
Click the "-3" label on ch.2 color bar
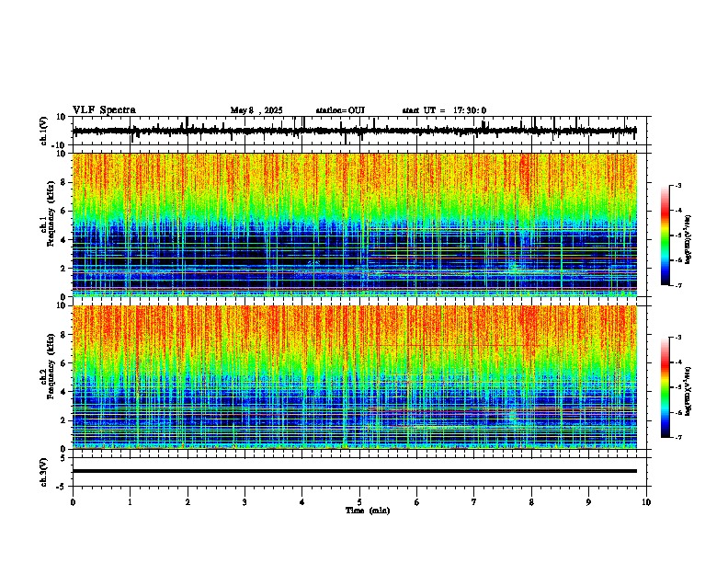[x=678, y=338]
